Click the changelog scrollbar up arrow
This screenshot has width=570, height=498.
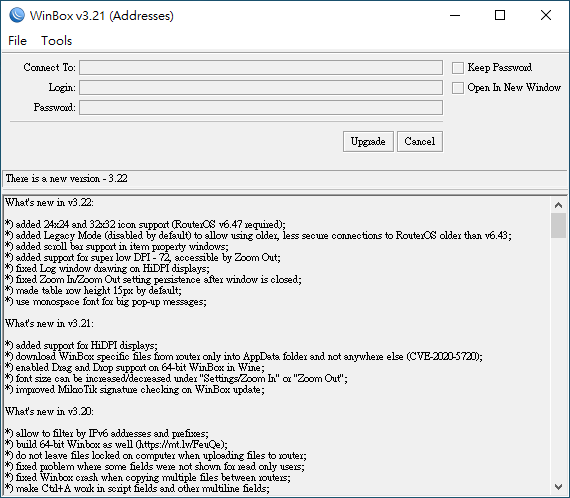click(558, 205)
